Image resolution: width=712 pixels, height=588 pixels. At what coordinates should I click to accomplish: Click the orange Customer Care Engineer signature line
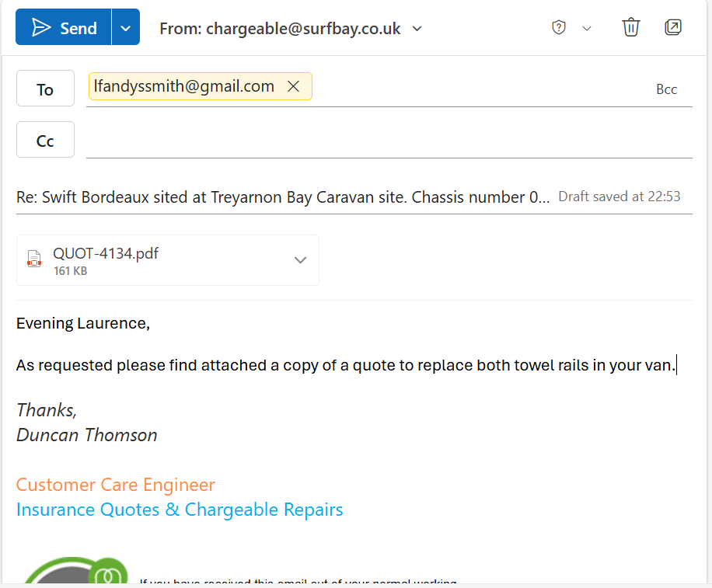[x=116, y=485]
